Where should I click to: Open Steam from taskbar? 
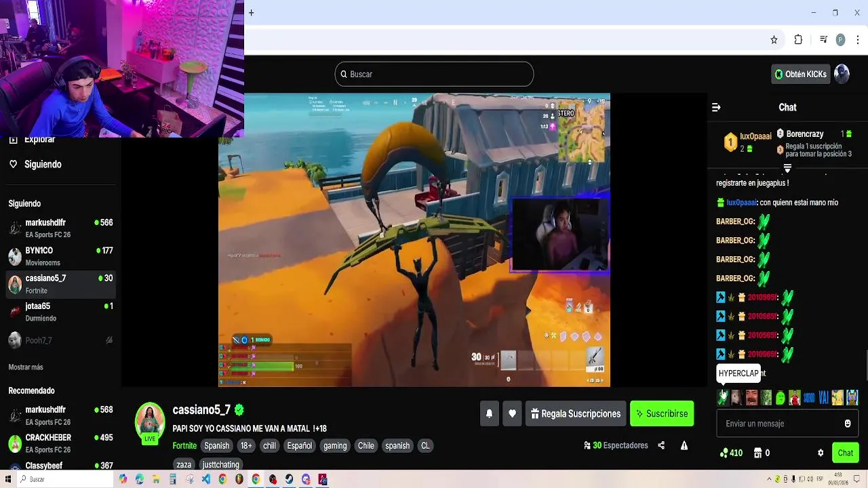[289, 479]
